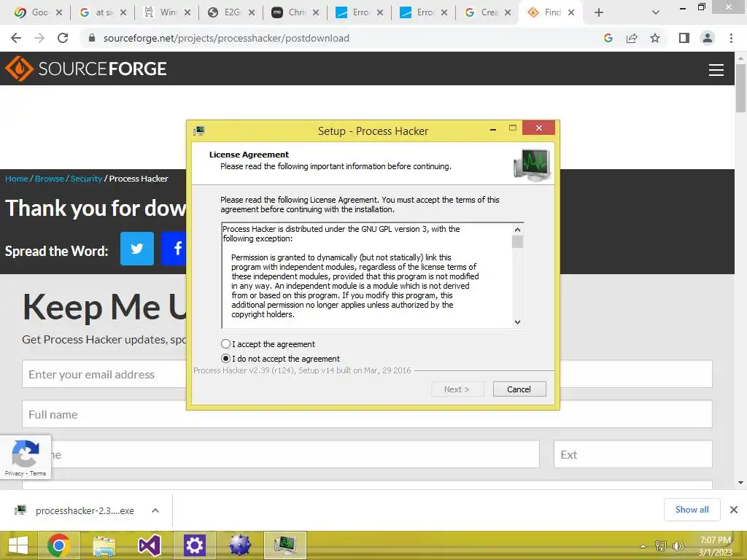Click the reCAPTCHA Privacy link

click(14, 473)
